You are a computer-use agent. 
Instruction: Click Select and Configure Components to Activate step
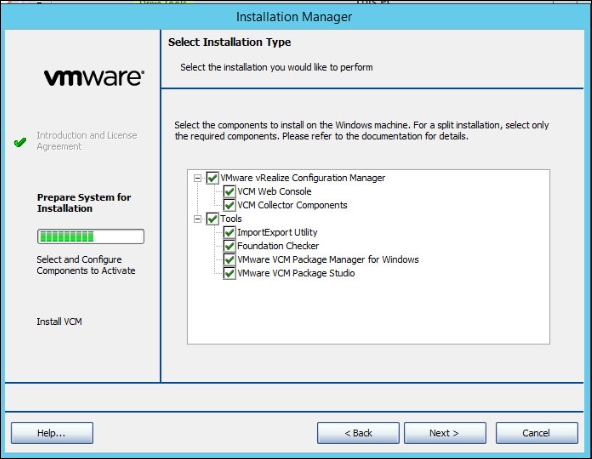(x=86, y=265)
